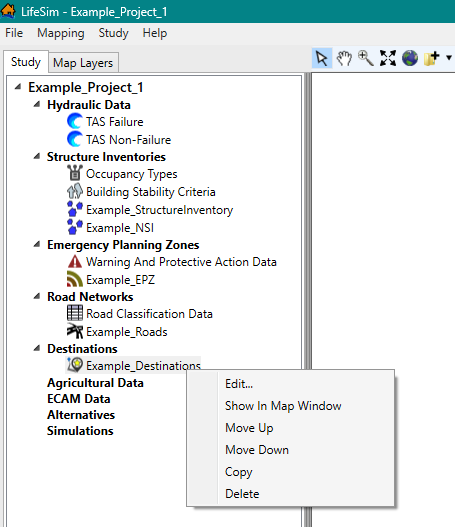The image size is (455, 527).
Task: Select the Simulations node
Action: point(80,431)
